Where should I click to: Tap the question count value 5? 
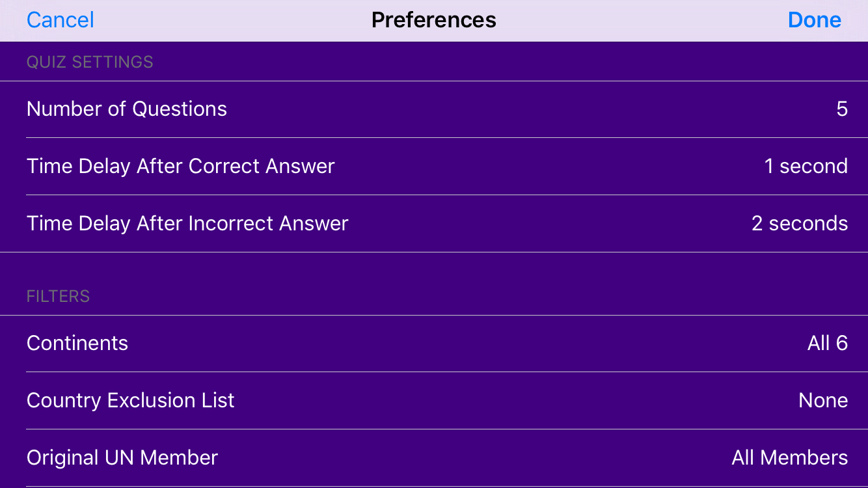click(842, 109)
